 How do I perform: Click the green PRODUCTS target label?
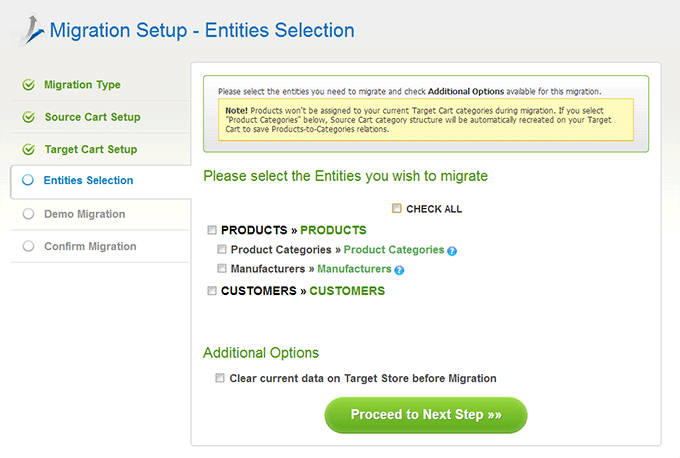pyautogui.click(x=333, y=230)
